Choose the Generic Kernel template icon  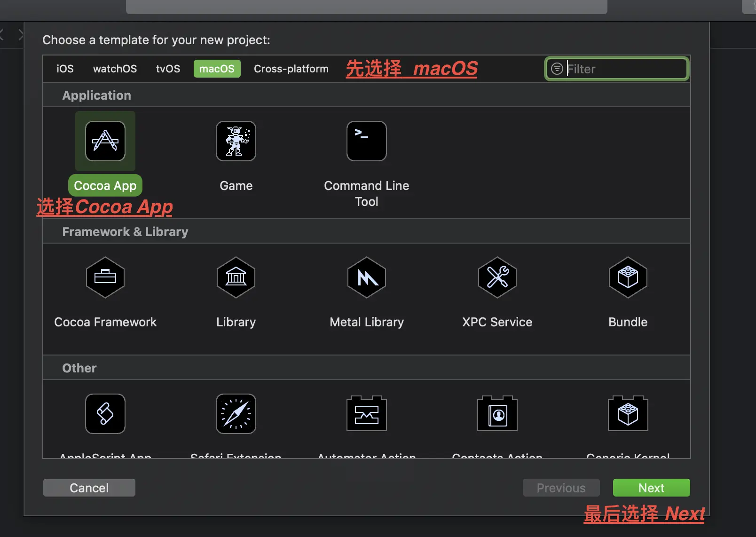(x=628, y=413)
